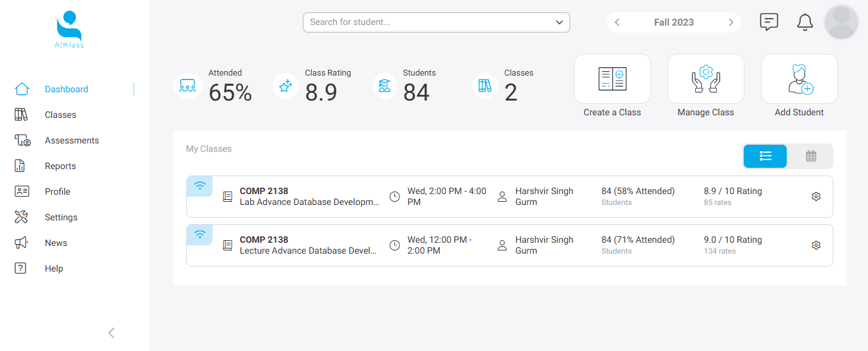The image size is (868, 351).
Task: Click the Create a Class icon
Action: [612, 79]
